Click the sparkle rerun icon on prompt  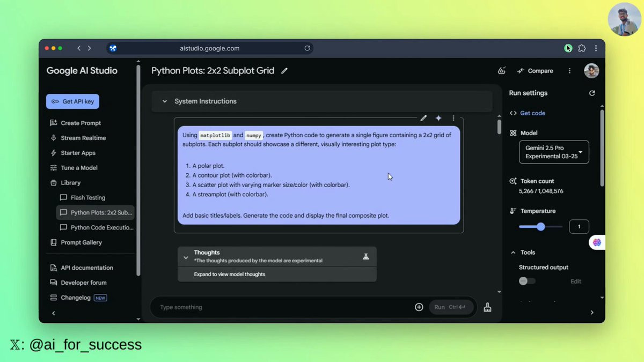438,118
